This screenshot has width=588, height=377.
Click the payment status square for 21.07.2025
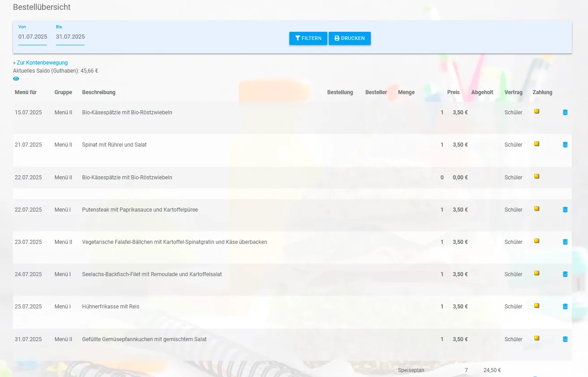(536, 143)
